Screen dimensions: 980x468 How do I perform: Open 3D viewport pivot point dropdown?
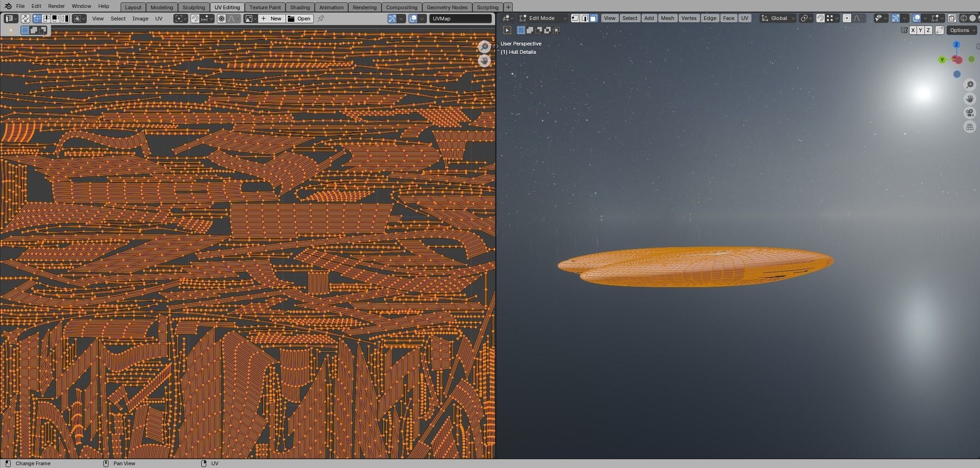[807, 18]
